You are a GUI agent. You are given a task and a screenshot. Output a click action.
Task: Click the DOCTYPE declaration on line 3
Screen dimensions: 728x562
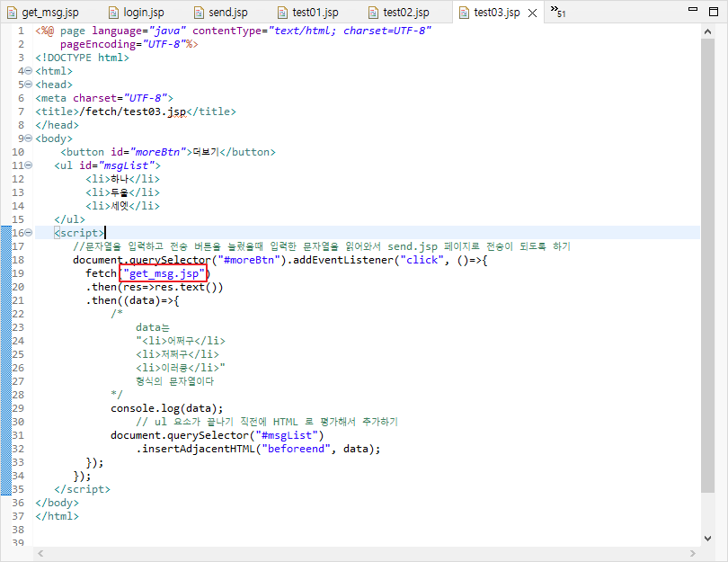[x=82, y=58]
